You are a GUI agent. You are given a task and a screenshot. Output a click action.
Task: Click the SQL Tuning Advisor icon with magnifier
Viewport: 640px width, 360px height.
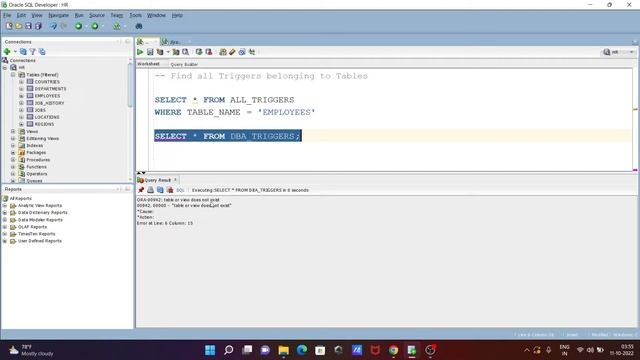click(x=185, y=52)
